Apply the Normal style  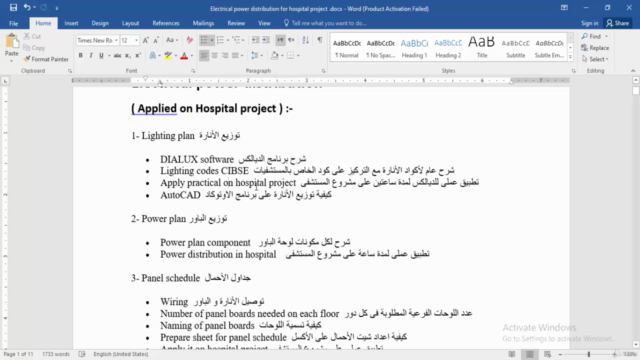click(347, 48)
